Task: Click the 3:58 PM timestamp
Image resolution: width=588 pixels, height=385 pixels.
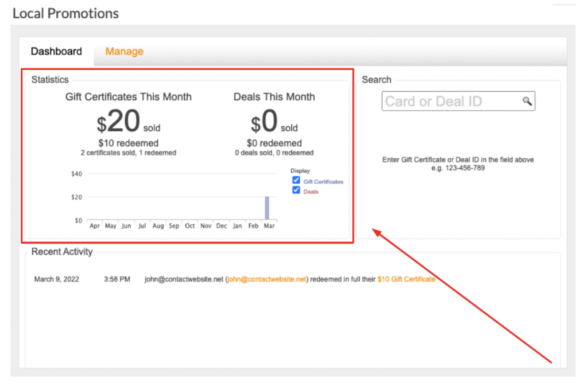Action: 117,279
